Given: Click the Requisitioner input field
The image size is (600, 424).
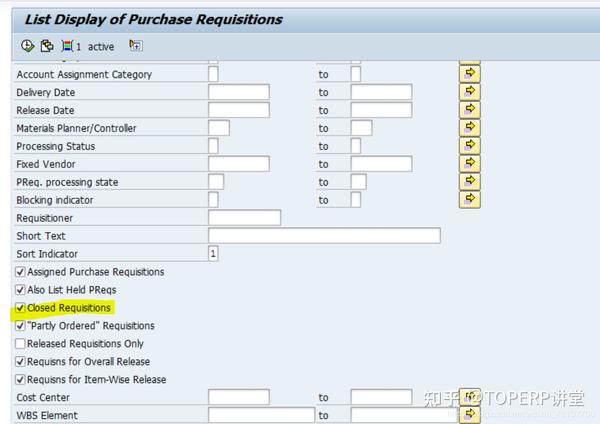Looking at the screenshot, I should pos(244,218).
